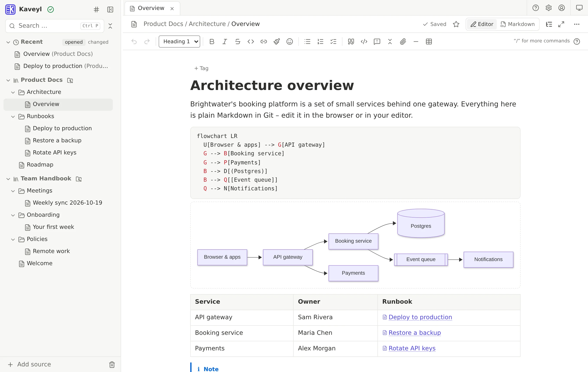
Task: Focus the Search input field
Action: (x=55, y=26)
